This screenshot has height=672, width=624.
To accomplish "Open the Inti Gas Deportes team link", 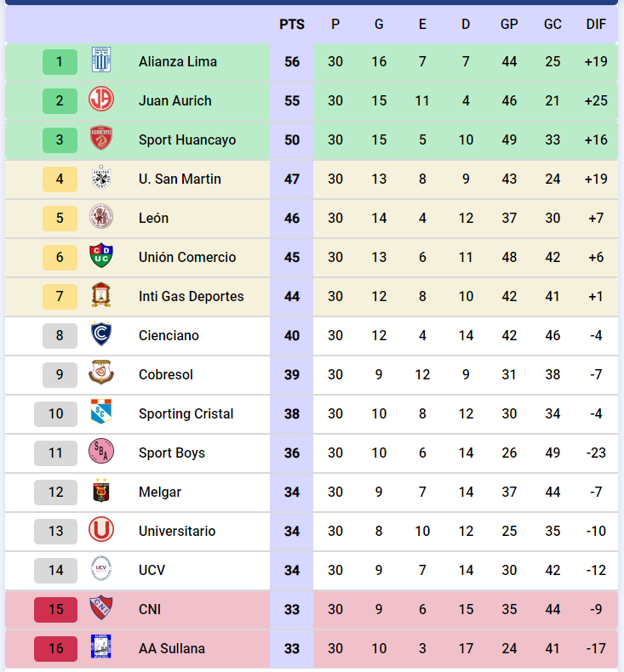I will click(x=191, y=296).
